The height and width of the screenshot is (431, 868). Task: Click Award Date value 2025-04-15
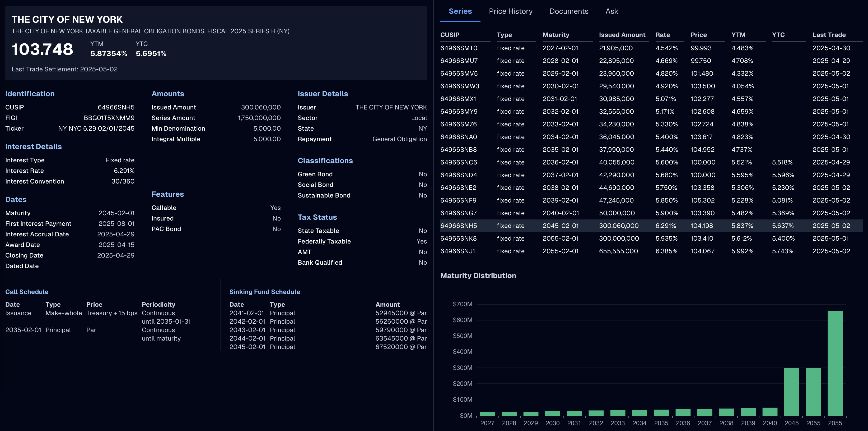pyautogui.click(x=116, y=245)
